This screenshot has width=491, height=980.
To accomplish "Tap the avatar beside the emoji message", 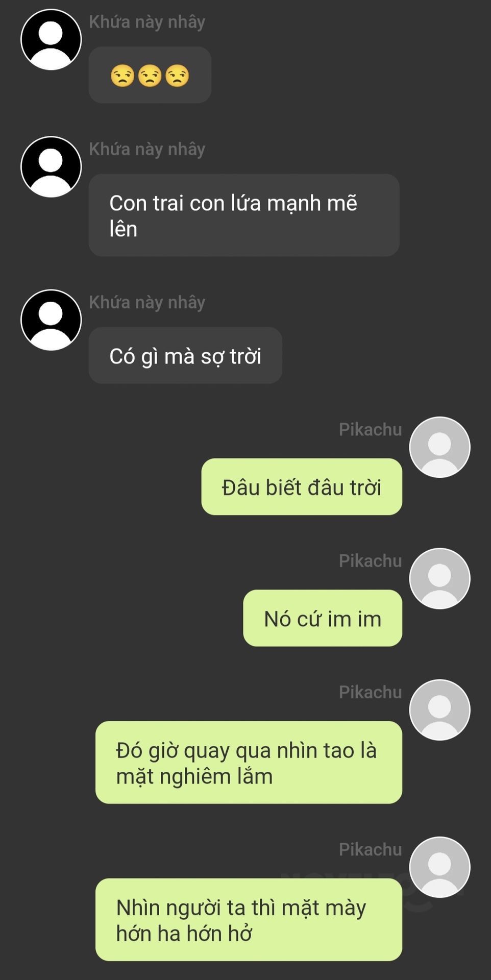I will [51, 39].
